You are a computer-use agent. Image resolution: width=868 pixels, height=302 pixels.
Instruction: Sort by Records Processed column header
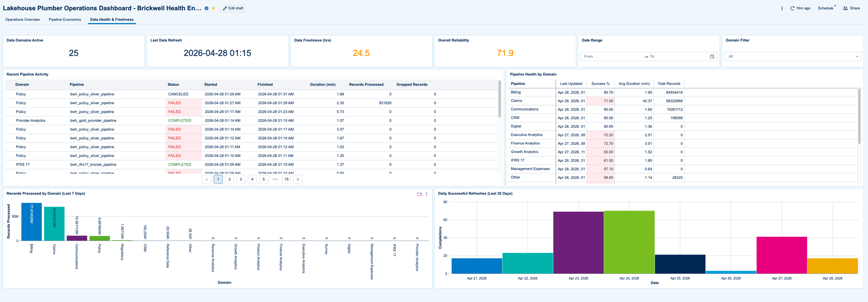coord(366,84)
